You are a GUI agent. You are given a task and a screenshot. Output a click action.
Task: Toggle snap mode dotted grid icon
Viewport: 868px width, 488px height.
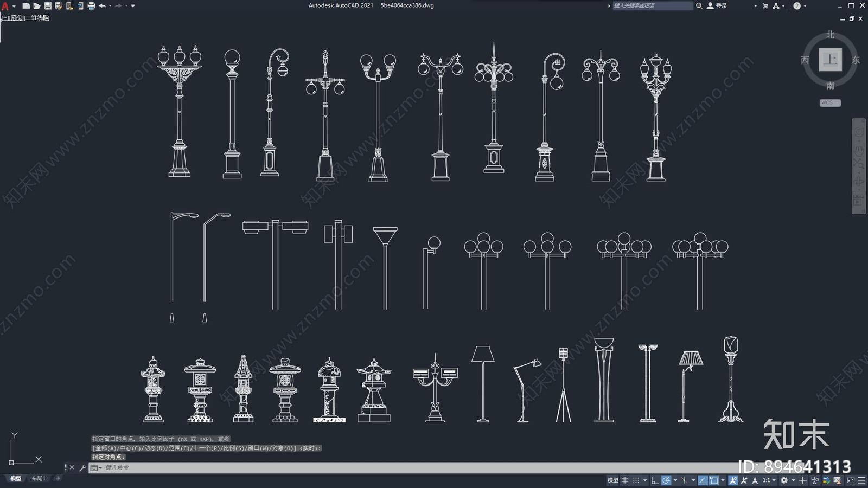(636, 480)
